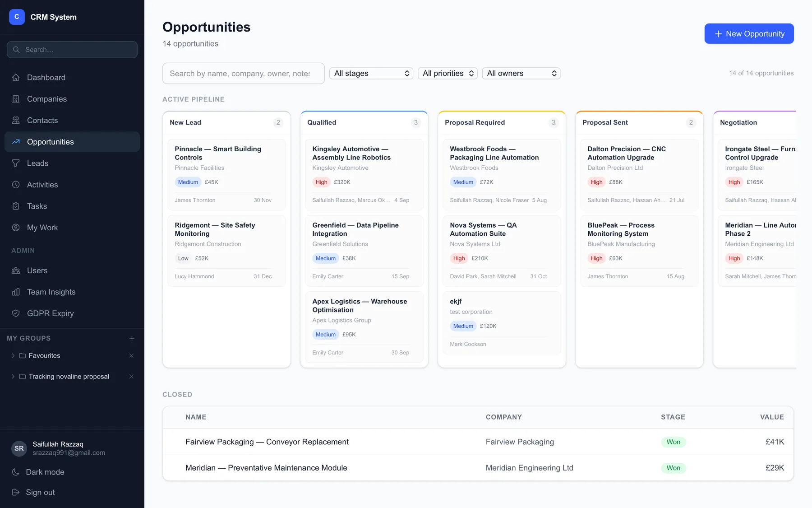Click the NAME column header in Closed table
This screenshot has height=508, width=812.
196,417
